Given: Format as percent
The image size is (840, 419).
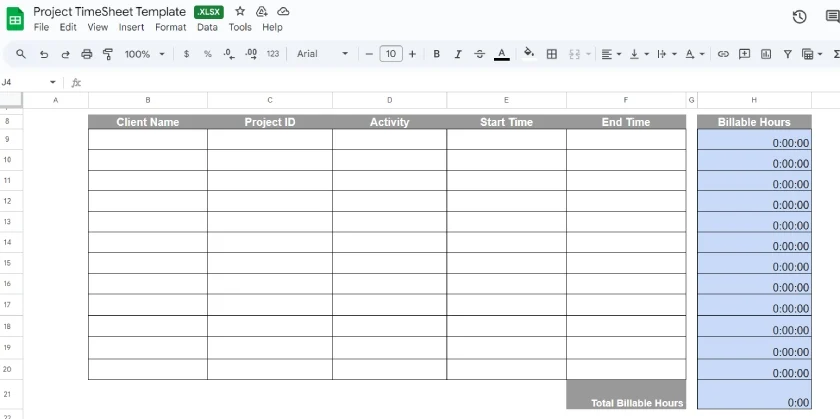Looking at the screenshot, I should coord(207,54).
